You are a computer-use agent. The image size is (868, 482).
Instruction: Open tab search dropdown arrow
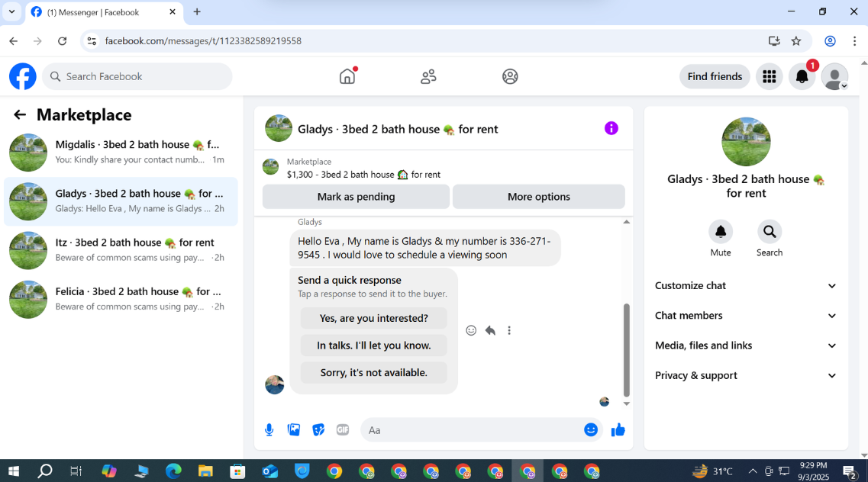click(x=11, y=11)
